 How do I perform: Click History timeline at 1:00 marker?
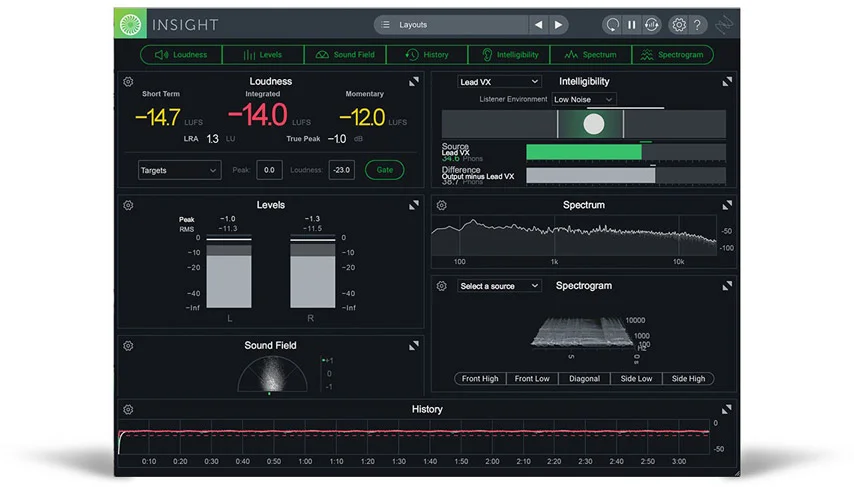305,461
